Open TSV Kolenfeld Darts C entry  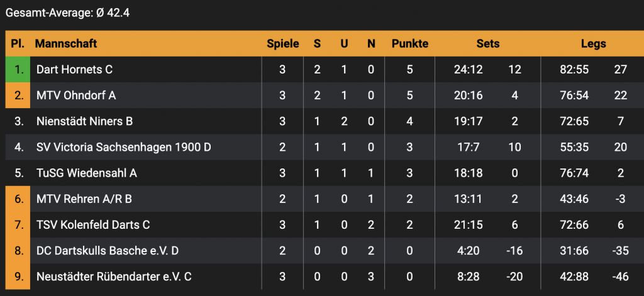pos(93,225)
